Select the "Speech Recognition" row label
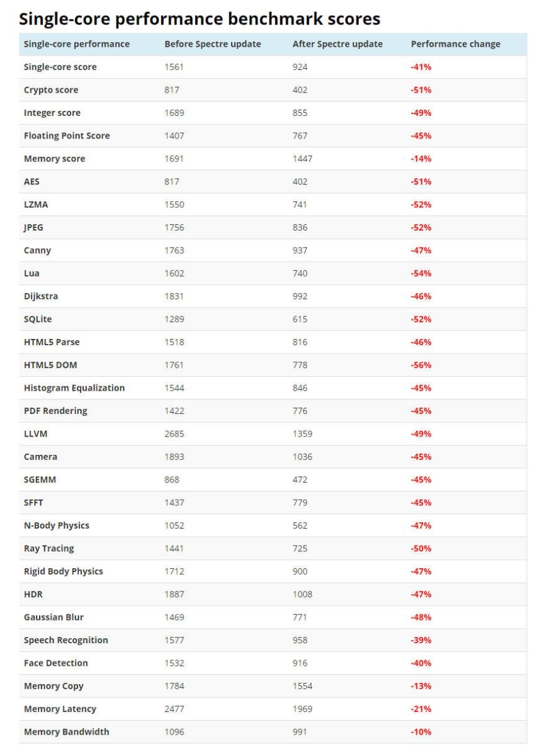Screen dimensions: 542x756 pos(66,640)
